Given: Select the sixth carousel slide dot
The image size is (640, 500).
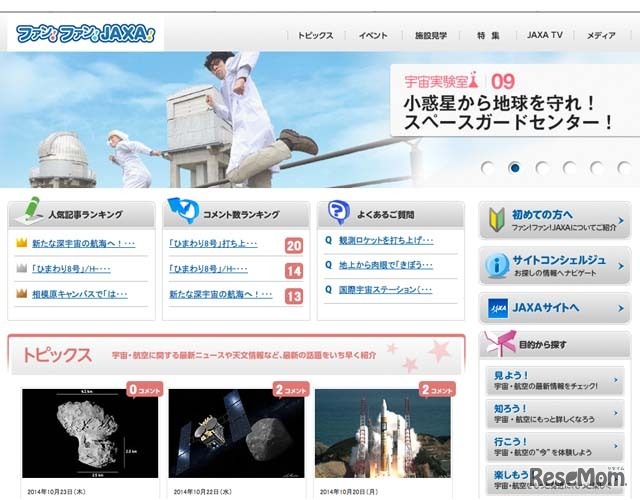Looking at the screenshot, I should coord(624,168).
